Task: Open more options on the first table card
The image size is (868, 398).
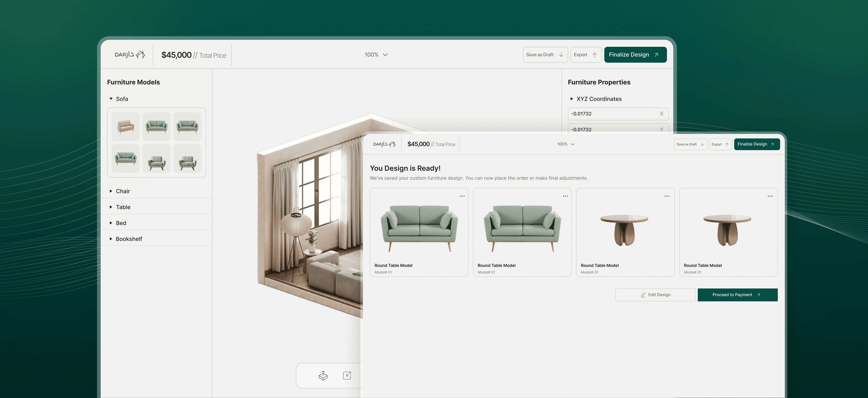Action: (x=667, y=196)
